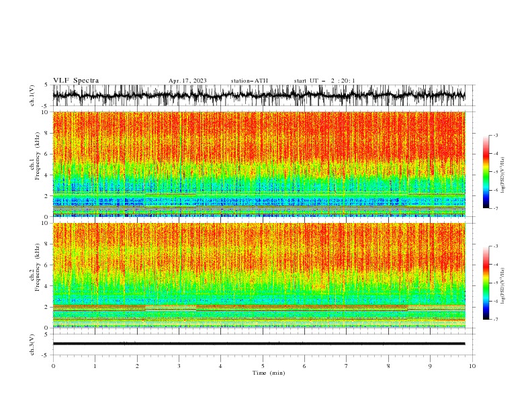Click the "VLF Spectra" plot title

(x=76, y=81)
